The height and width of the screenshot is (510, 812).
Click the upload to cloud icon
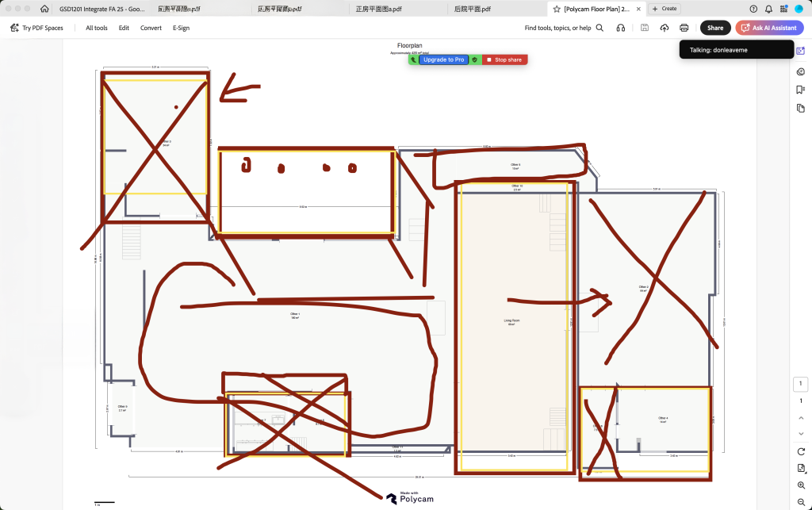tap(665, 28)
